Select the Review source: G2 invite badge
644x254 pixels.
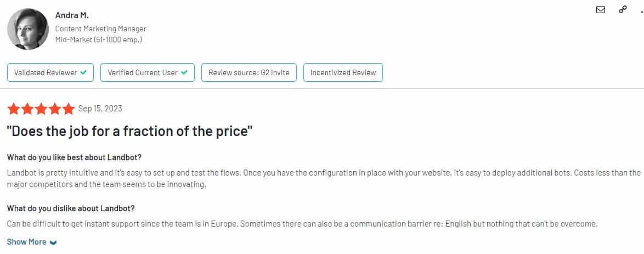point(249,72)
